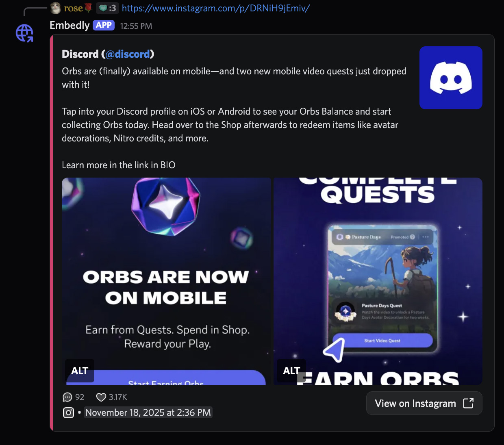This screenshot has width=504, height=445.
Task: Open the @discord profile link
Action: click(128, 54)
